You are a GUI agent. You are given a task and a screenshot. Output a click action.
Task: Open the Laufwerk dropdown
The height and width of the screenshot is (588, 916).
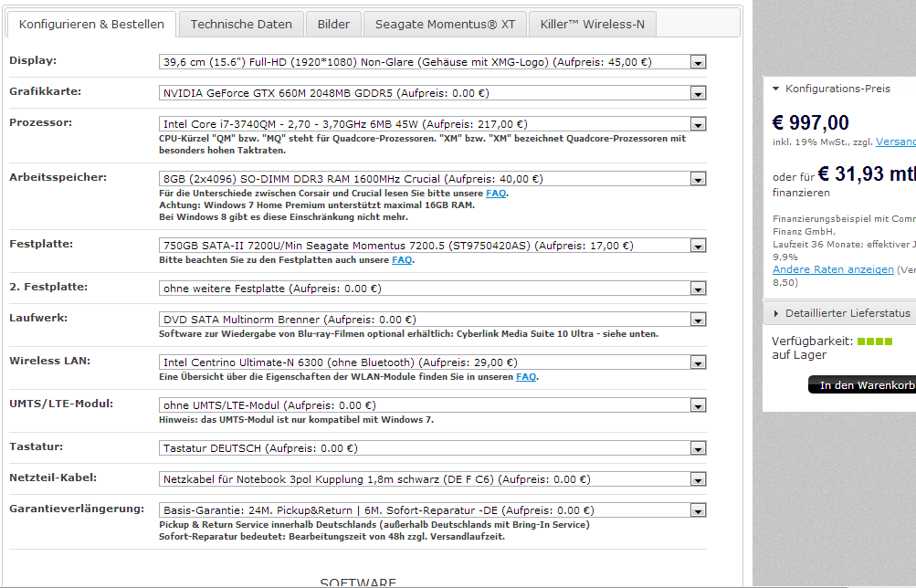432,320
